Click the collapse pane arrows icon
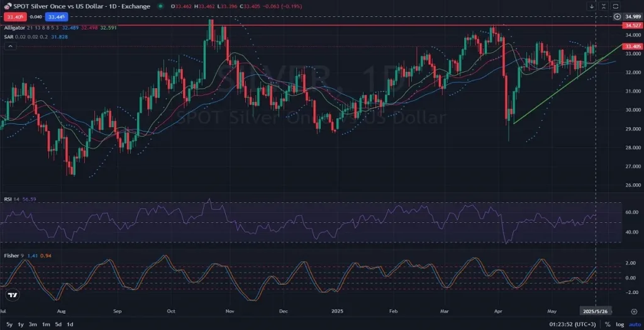Image resolution: width=644 pixels, height=330 pixels. click(x=604, y=6)
